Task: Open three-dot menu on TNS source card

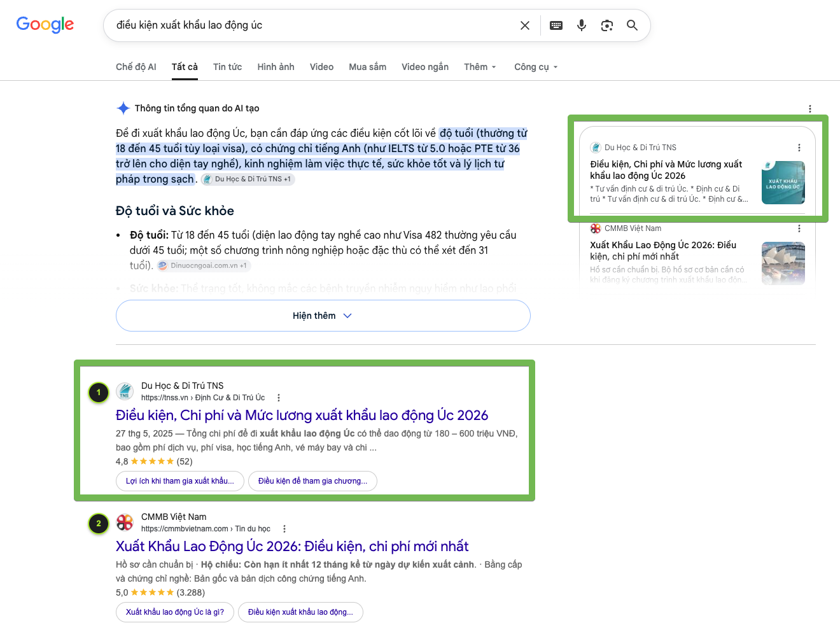Action: point(799,148)
